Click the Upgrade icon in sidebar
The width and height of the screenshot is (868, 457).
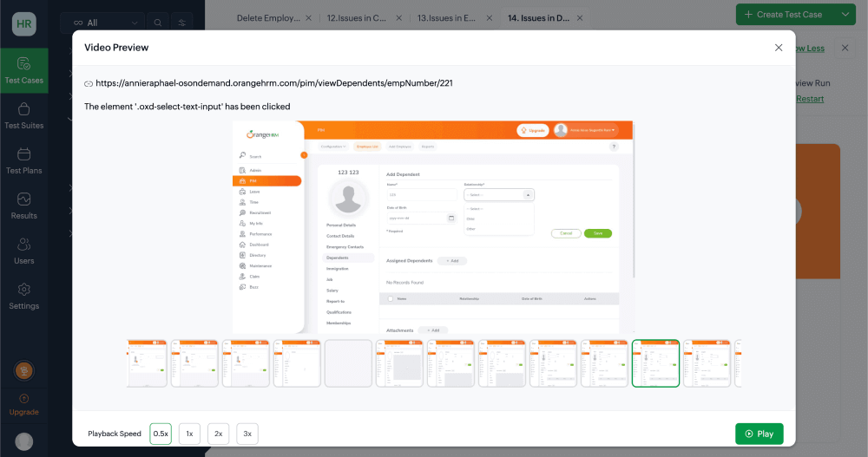23,398
